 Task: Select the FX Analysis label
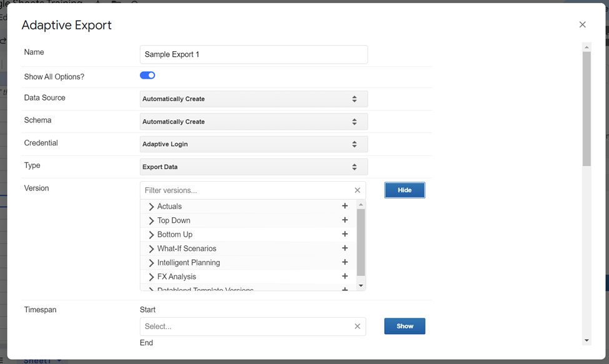pyautogui.click(x=177, y=277)
